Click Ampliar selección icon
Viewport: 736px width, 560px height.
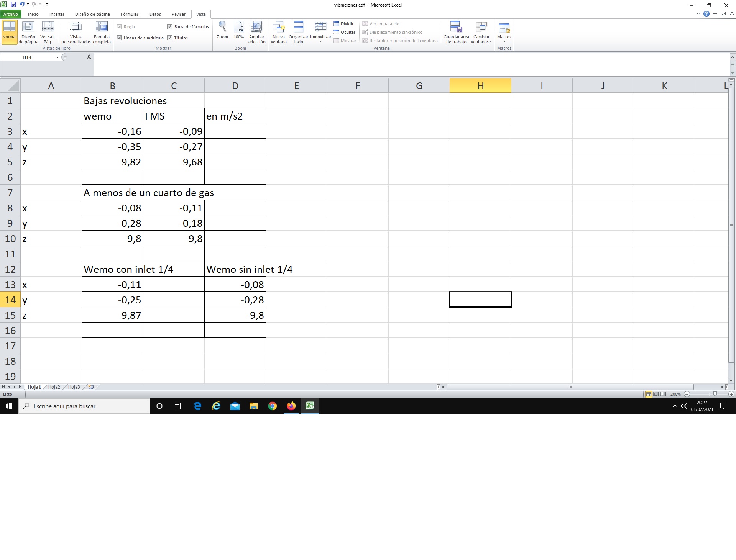pos(256,27)
